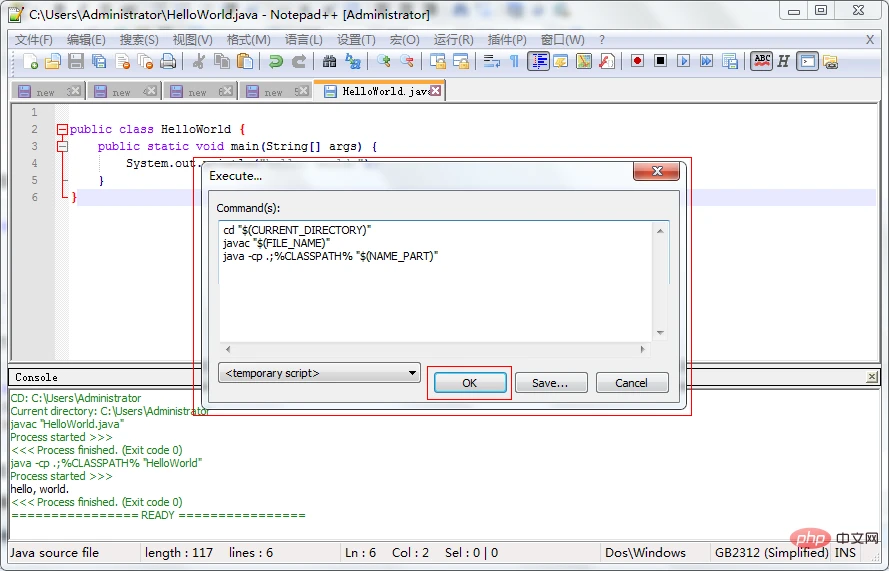Image resolution: width=889 pixels, height=571 pixels.
Task: Zoom in using the magnifier plus icon
Action: pyautogui.click(x=384, y=61)
